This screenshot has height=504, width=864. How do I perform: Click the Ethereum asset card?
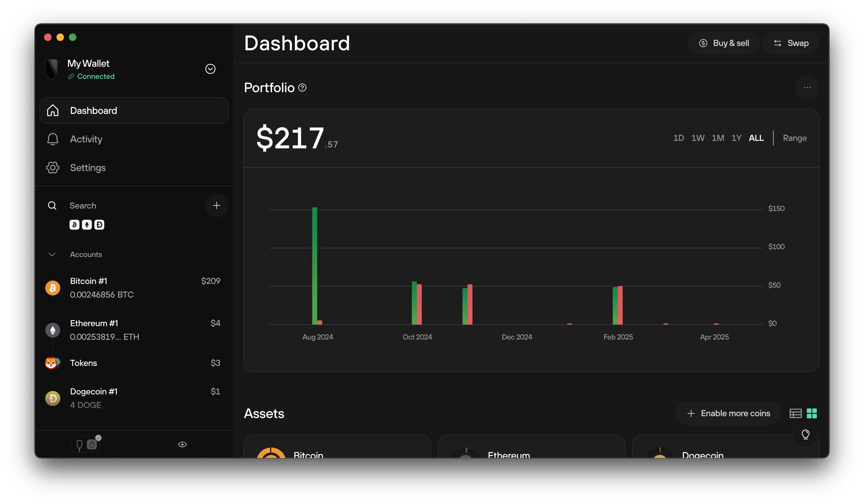click(x=531, y=447)
